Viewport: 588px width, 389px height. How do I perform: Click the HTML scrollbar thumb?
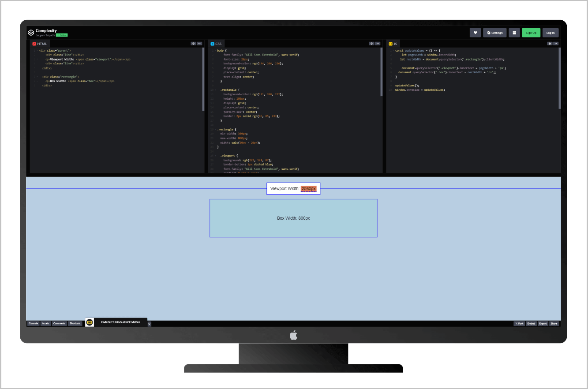(x=203, y=79)
